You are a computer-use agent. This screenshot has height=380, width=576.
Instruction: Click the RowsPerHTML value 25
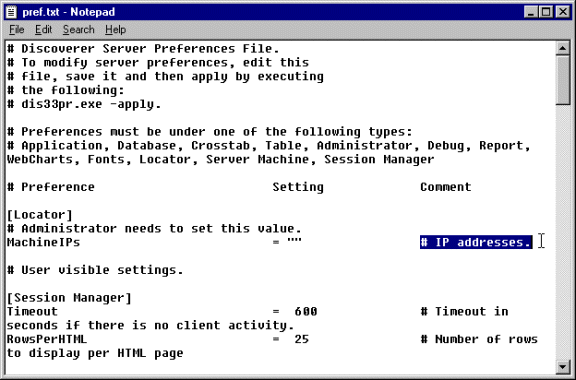[302, 339]
